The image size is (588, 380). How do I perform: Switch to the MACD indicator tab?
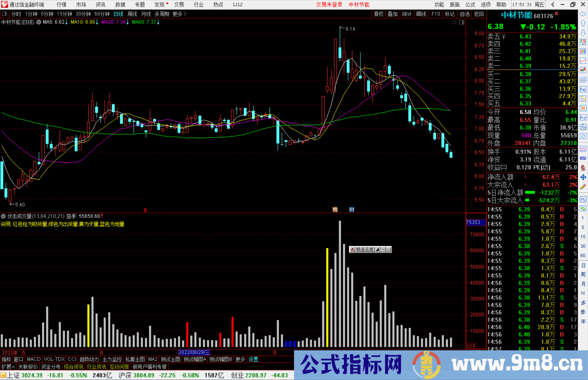coord(34,359)
